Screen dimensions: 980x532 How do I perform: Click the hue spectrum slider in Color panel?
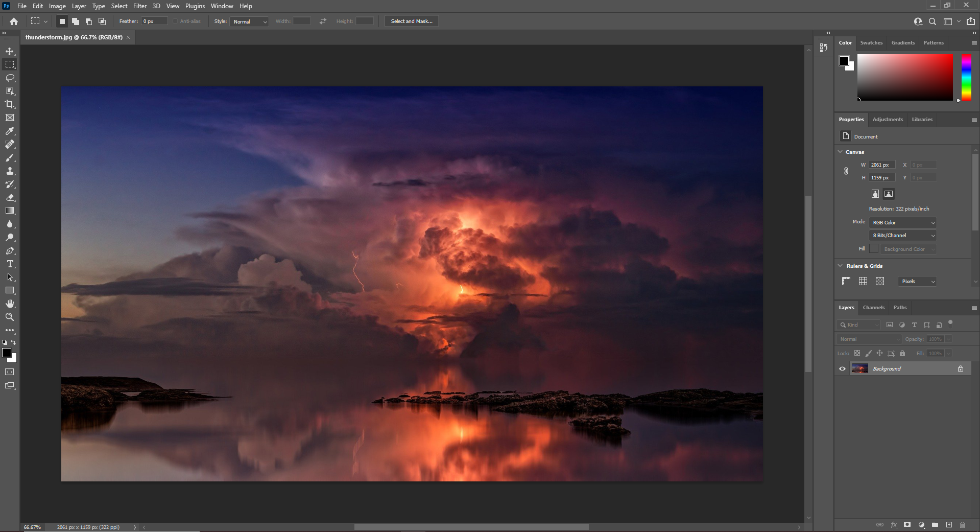(x=966, y=77)
